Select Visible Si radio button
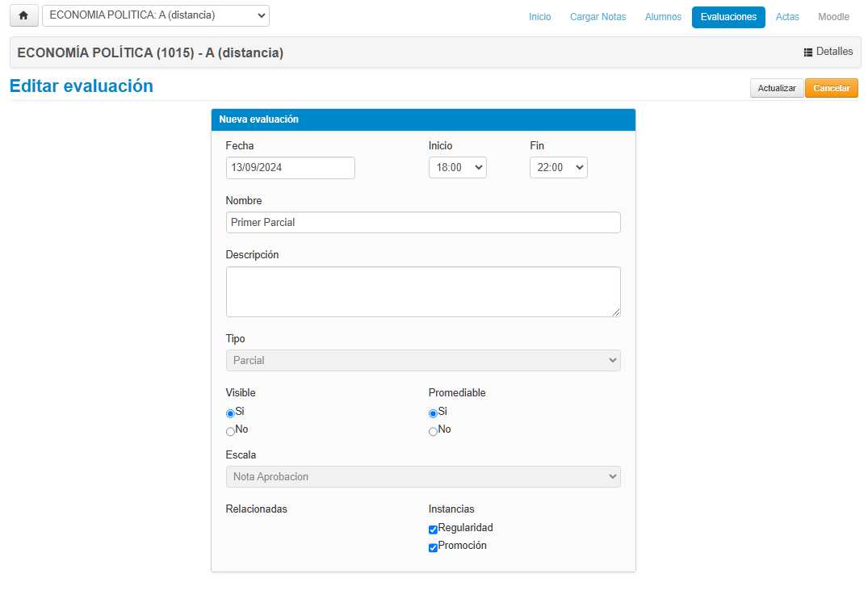Screen dimensions: 868x603 coord(230,413)
